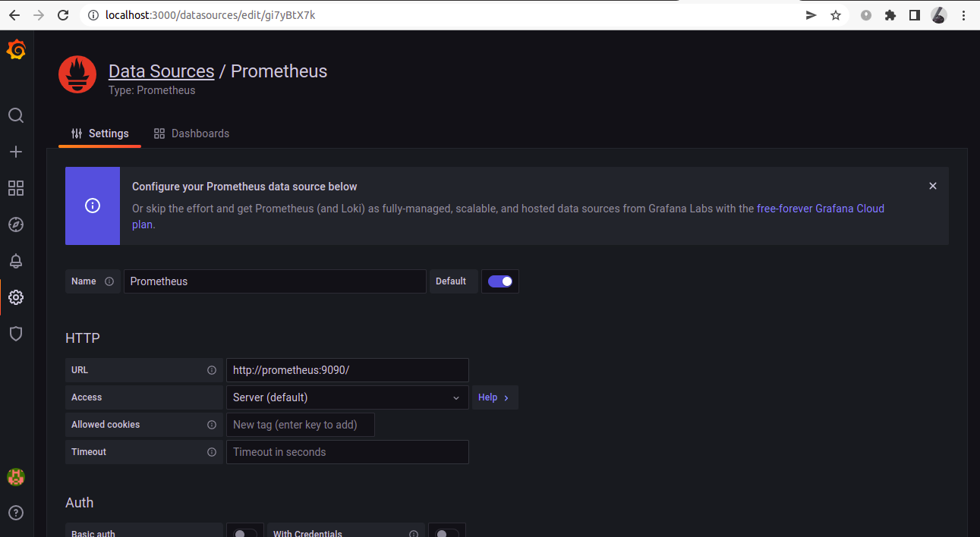Show the info tooltip next to URL
Image resolution: width=980 pixels, height=537 pixels.
click(212, 370)
